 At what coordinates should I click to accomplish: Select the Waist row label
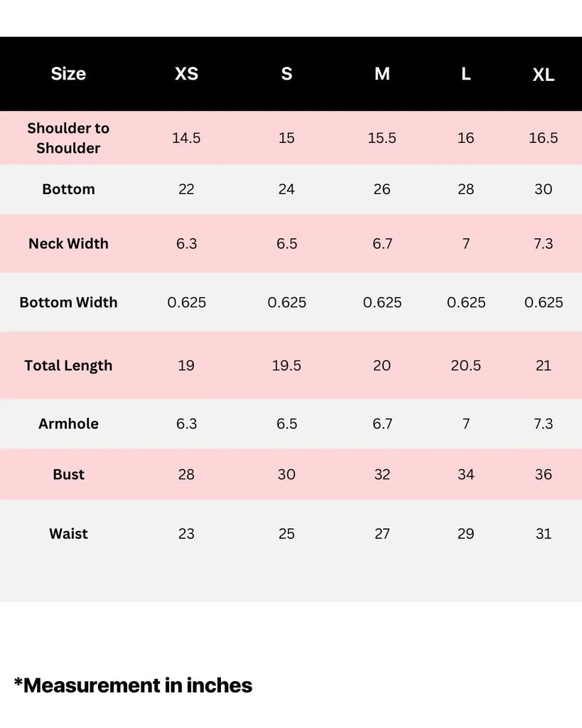coord(68,534)
